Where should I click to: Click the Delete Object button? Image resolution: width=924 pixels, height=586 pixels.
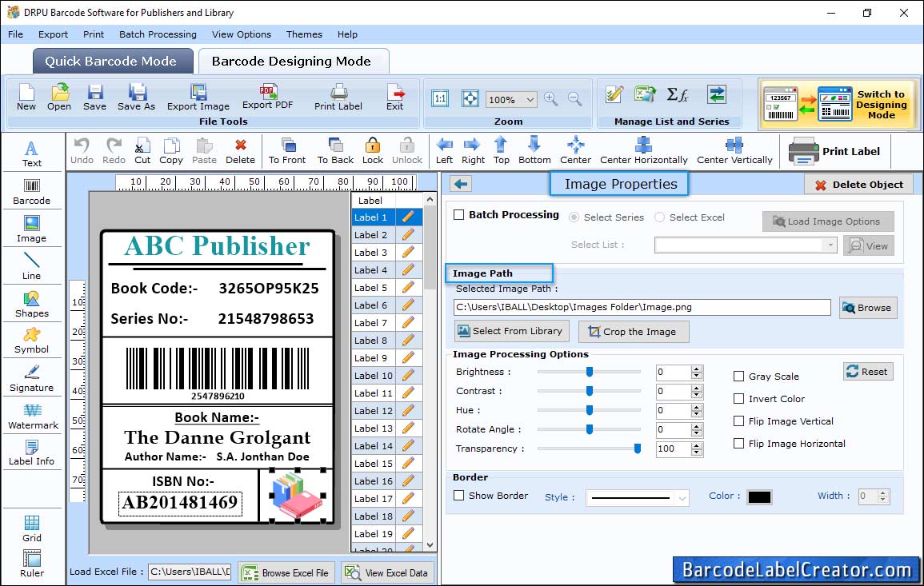858,185
